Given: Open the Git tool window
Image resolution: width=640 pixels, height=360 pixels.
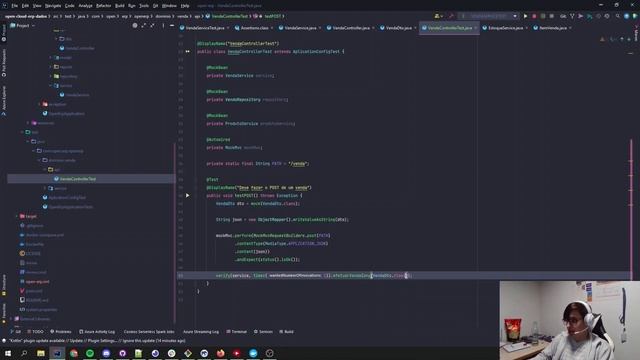Looking at the screenshot, I should [x=16, y=332].
